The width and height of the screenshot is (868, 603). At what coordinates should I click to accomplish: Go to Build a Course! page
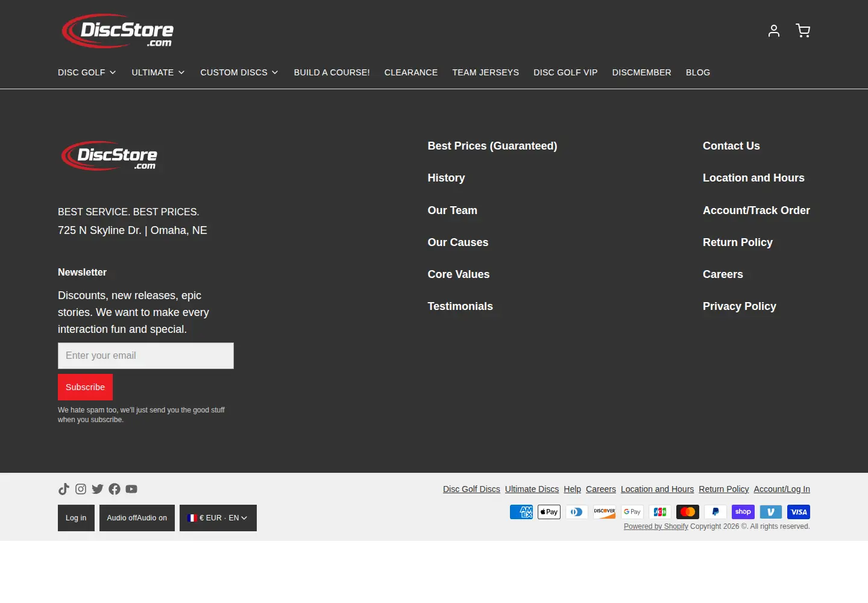coord(332,72)
